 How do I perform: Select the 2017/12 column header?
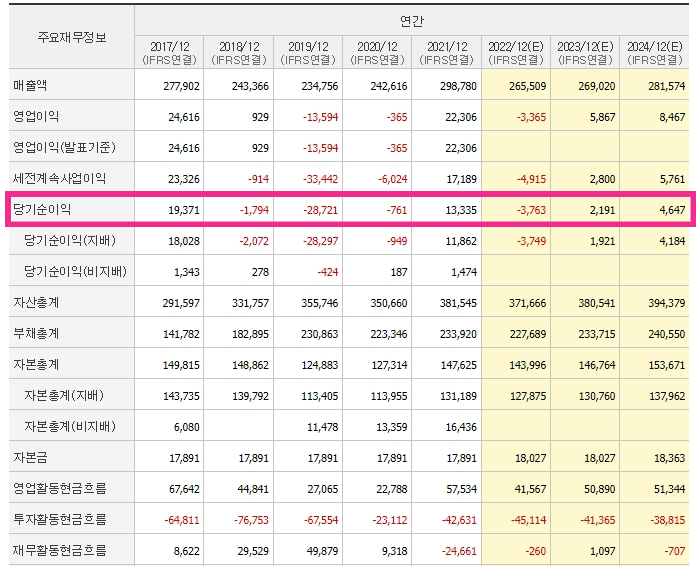tap(169, 52)
